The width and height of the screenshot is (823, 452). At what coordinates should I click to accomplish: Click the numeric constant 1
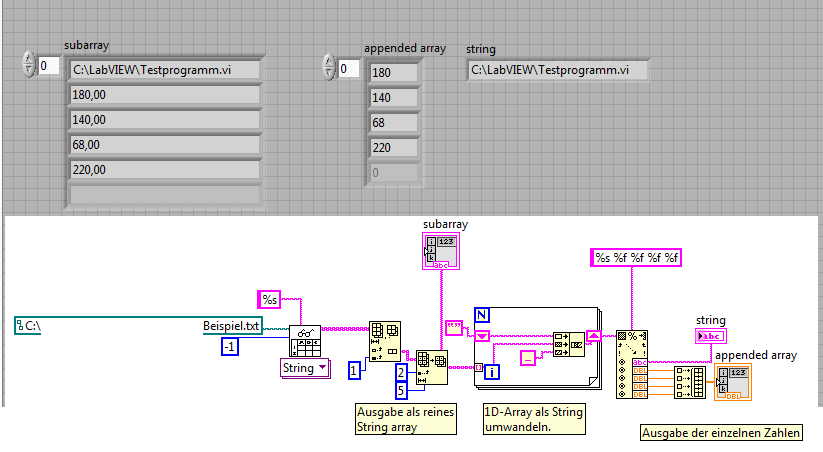[x=354, y=371]
